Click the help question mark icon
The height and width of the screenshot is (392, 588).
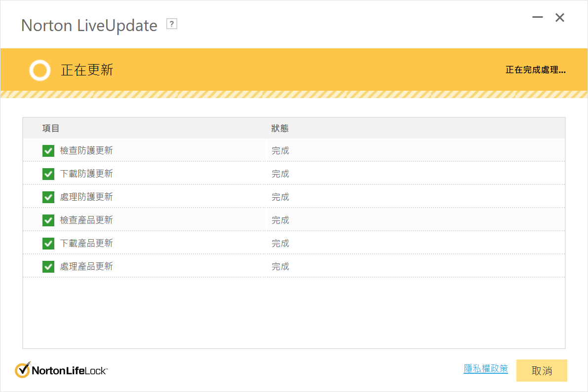tap(172, 24)
